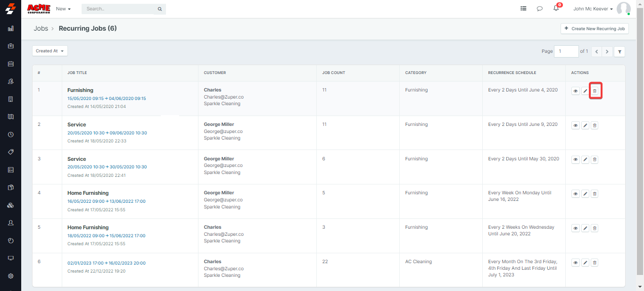Delete the first Furnishing recurring job
The height and width of the screenshot is (291, 644).
pos(594,91)
